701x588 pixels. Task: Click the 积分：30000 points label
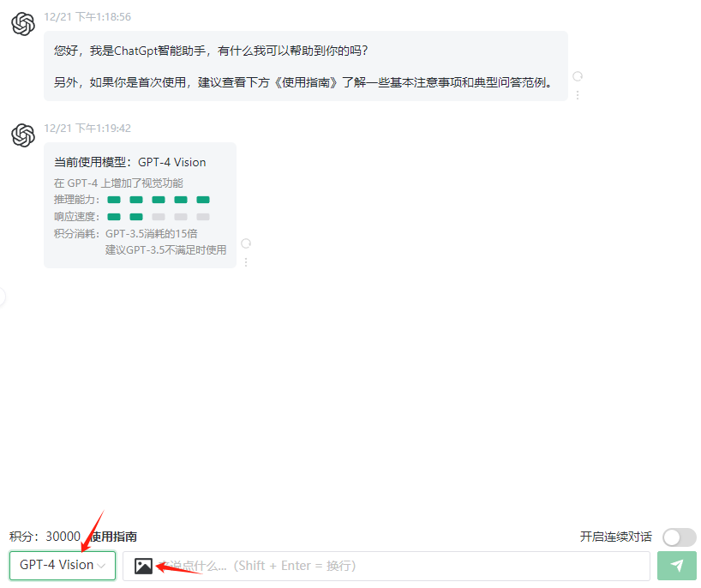tap(45, 537)
